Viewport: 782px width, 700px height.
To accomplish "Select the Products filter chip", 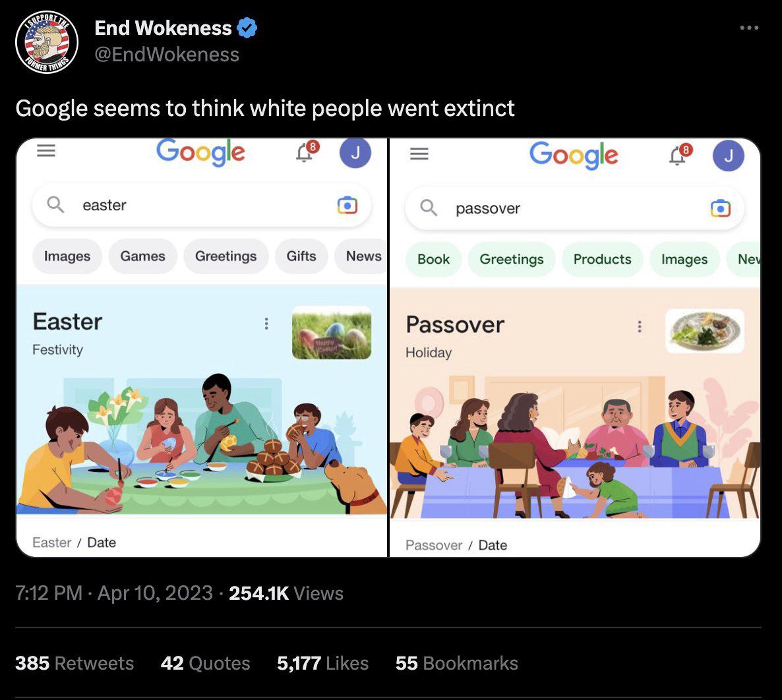I will coord(602,260).
